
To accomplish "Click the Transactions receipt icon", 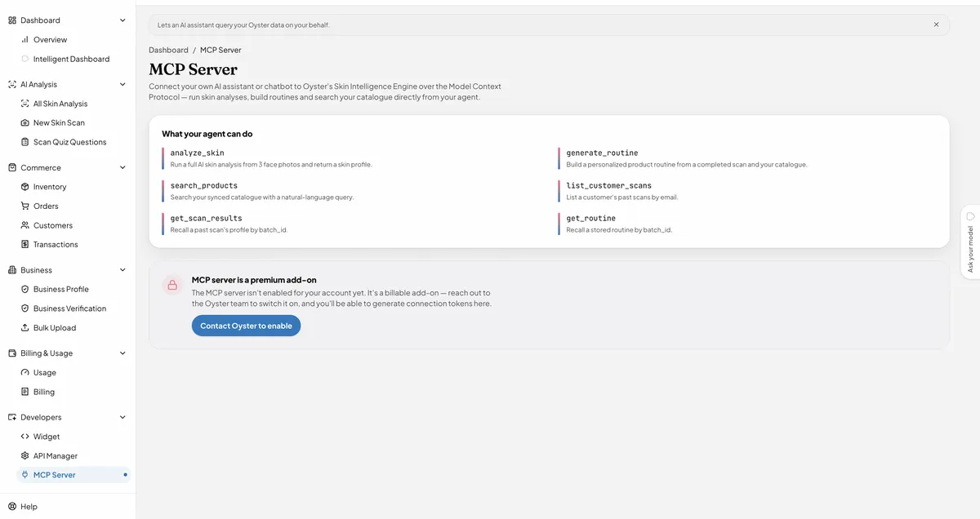I will point(24,244).
